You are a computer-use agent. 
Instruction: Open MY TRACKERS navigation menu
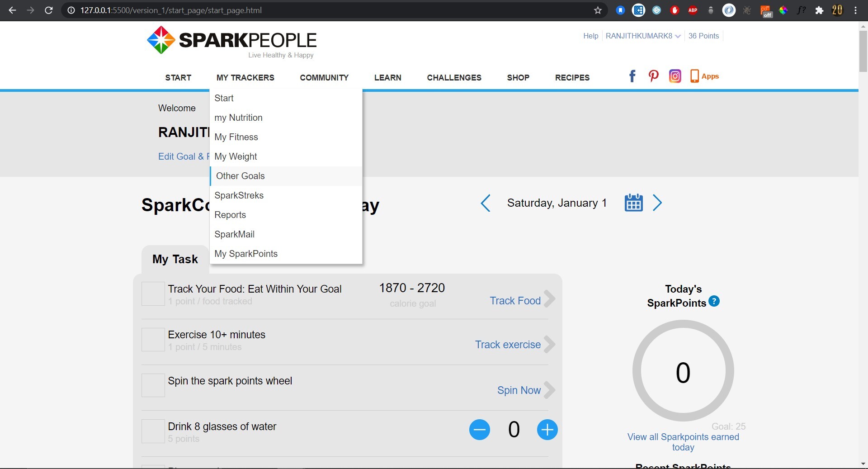pyautogui.click(x=245, y=78)
